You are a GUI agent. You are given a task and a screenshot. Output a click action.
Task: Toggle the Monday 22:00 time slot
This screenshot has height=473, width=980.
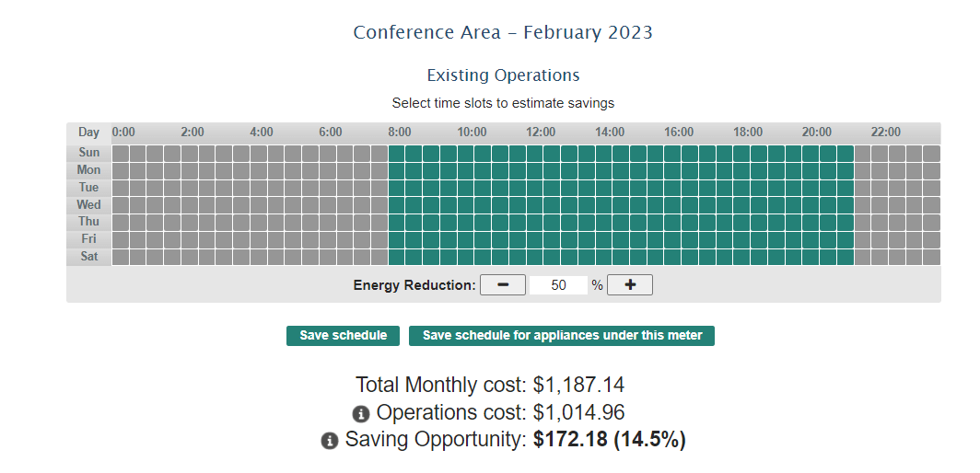pyautogui.click(x=881, y=170)
